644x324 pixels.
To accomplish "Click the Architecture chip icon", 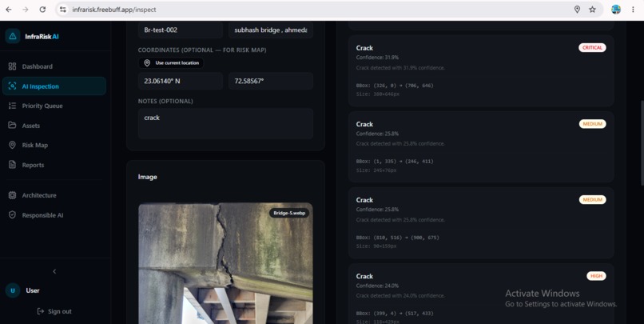I will (12, 195).
